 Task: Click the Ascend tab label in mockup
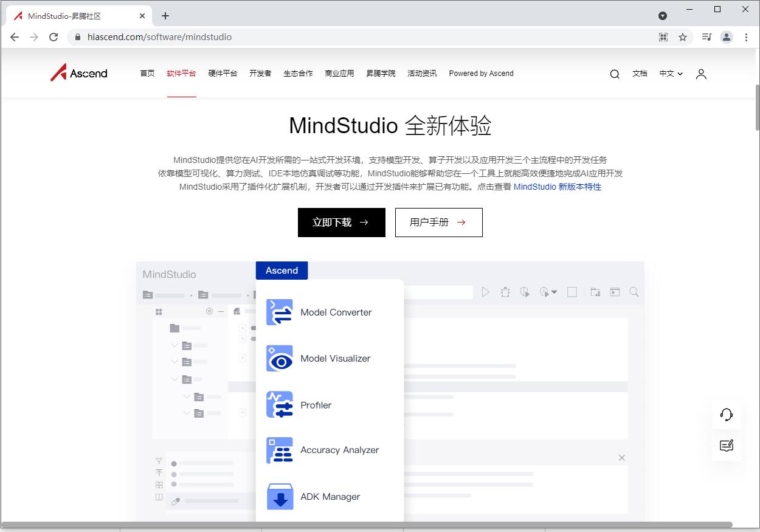[x=282, y=271]
